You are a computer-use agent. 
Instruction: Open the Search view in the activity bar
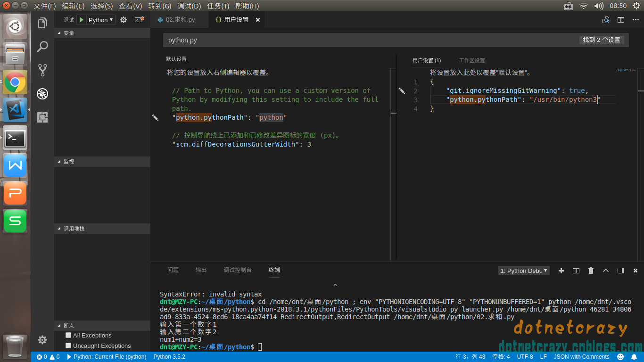tap(42, 47)
